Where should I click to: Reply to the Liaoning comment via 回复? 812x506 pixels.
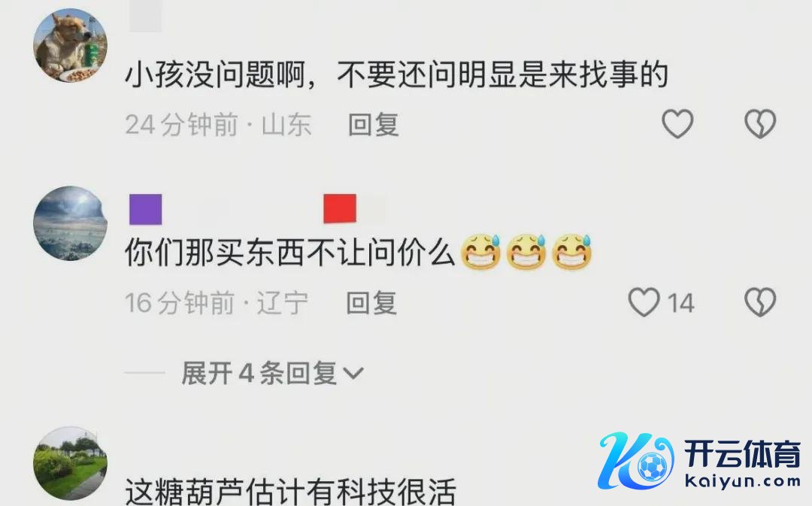(371, 302)
